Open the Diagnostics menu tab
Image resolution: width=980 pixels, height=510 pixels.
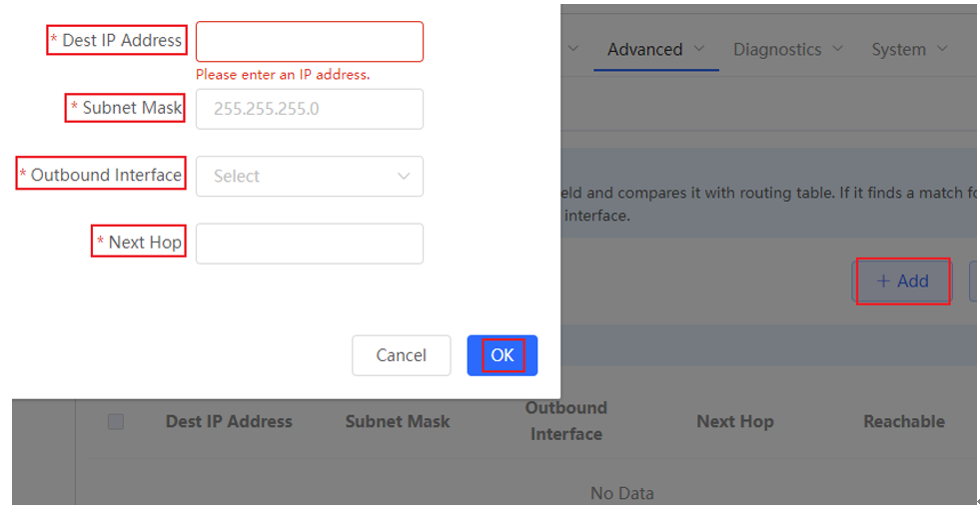click(x=777, y=49)
